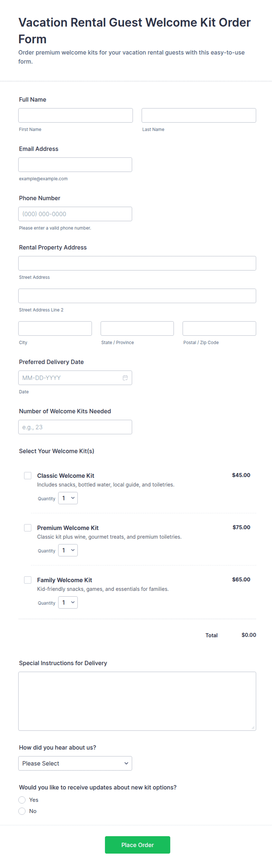Focus the Last Name input field
272x868 pixels.
[199, 115]
